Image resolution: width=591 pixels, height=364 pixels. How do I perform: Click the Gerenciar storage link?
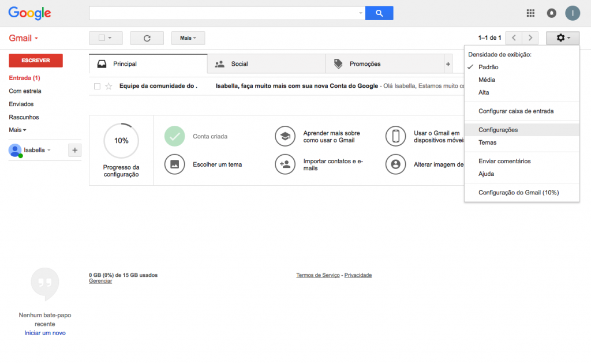coord(100,281)
